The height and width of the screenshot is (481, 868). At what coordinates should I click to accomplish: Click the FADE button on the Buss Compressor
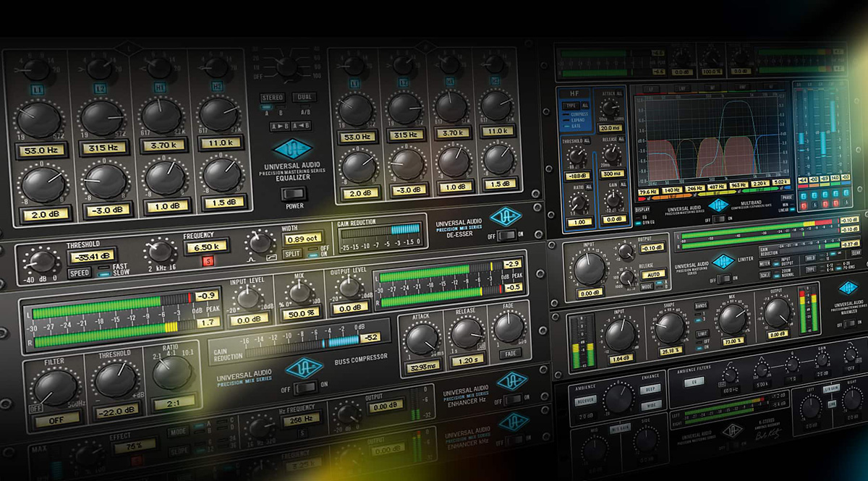(509, 354)
